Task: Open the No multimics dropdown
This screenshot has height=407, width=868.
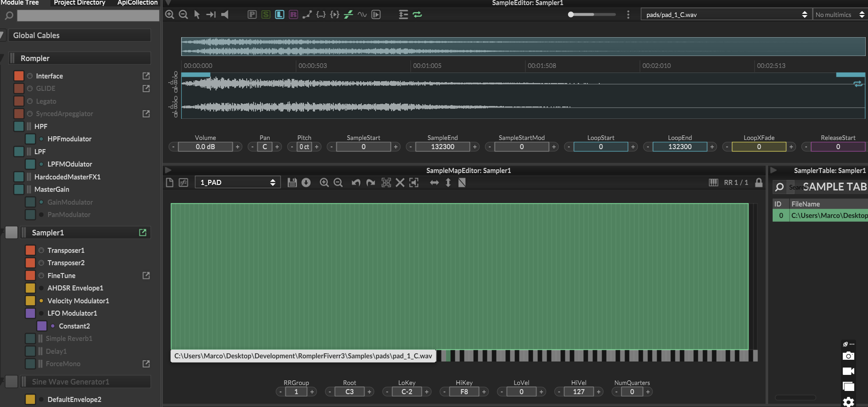Action: click(840, 15)
